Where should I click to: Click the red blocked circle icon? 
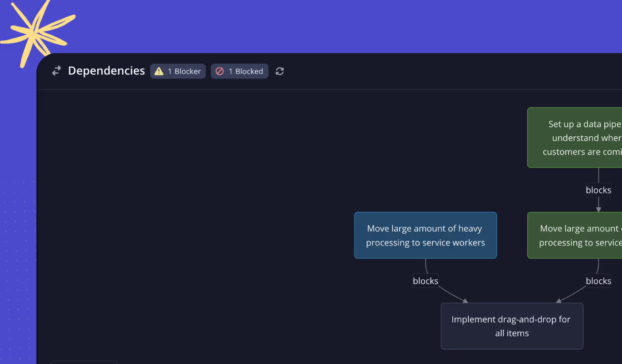pyautogui.click(x=219, y=71)
